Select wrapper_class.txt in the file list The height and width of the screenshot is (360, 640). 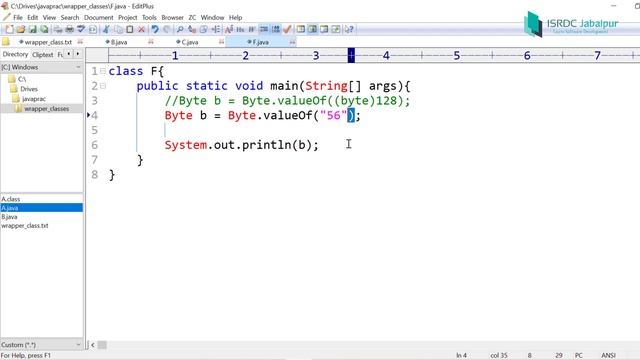coord(25,226)
